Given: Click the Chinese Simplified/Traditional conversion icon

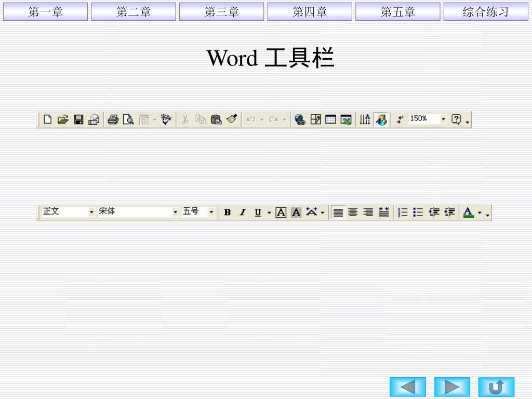Looking at the screenshot, I should pyautogui.click(x=144, y=119).
